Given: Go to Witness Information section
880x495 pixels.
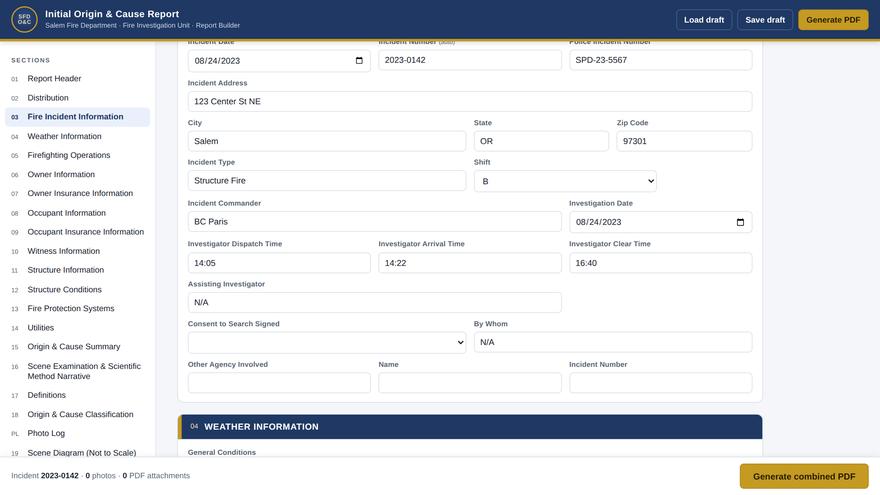Looking at the screenshot, I should pyautogui.click(x=77, y=251).
